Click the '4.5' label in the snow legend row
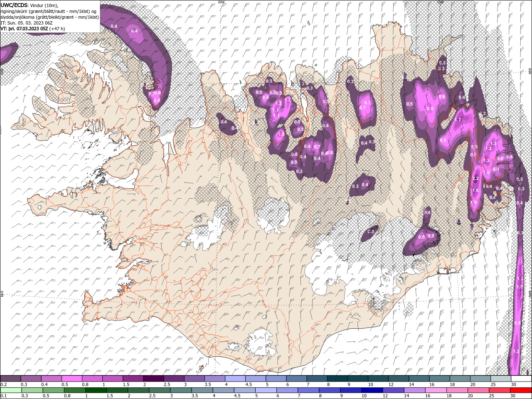 (249, 385)
